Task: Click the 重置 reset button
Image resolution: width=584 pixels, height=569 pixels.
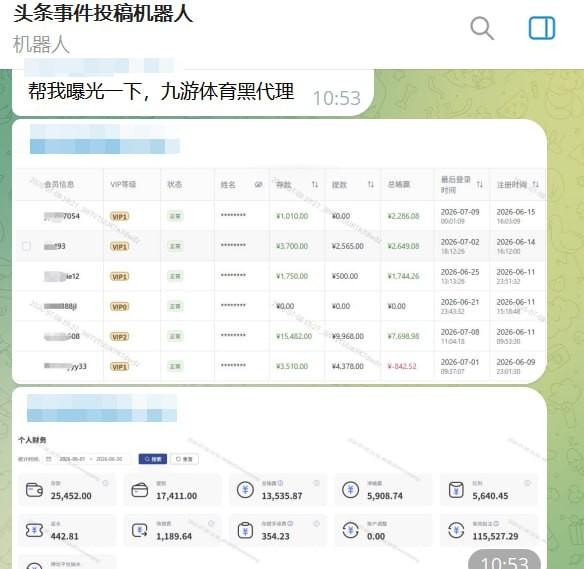Action: click(184, 459)
